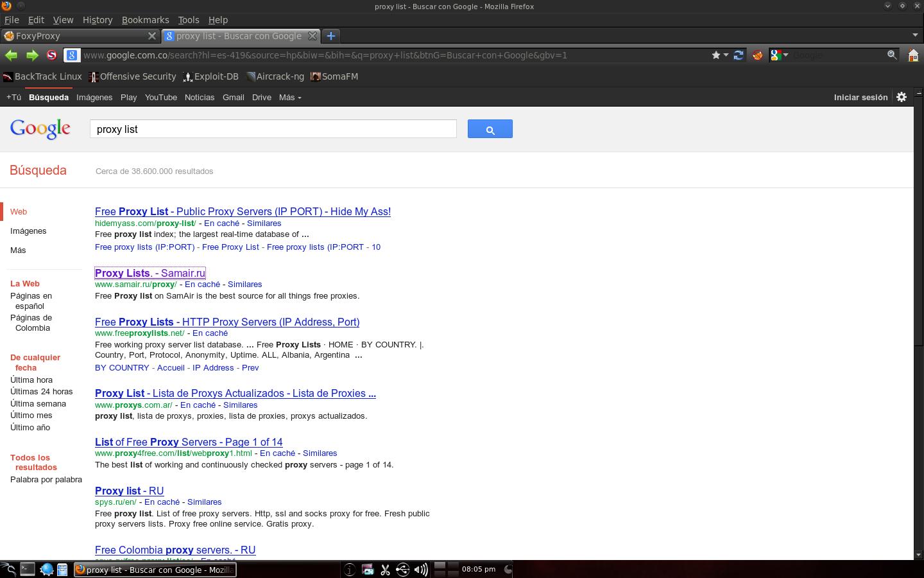Click the printer/picture tray icon
Viewport: 924px width, 578px height.
pyautogui.click(x=368, y=569)
